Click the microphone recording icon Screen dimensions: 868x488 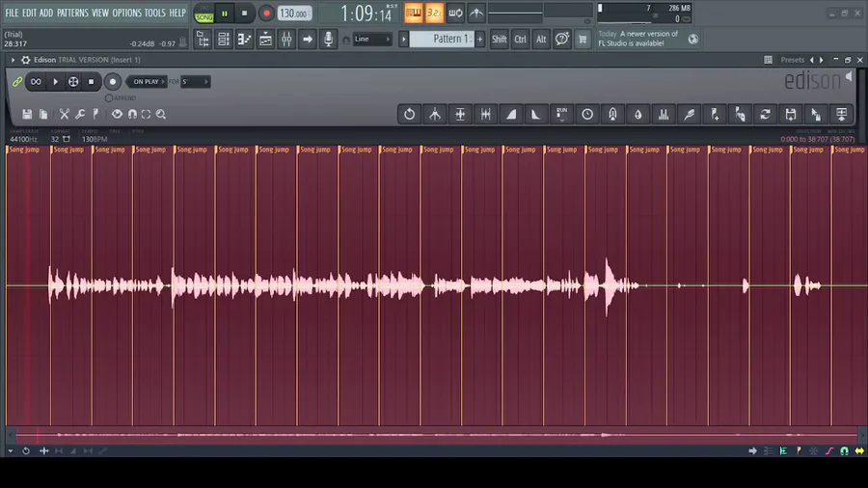(x=328, y=40)
